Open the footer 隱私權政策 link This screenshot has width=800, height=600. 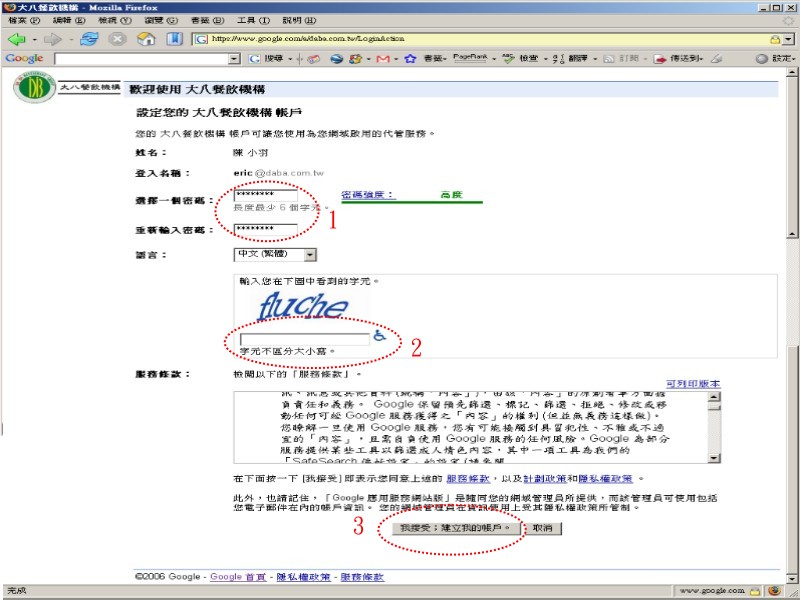pos(304,577)
